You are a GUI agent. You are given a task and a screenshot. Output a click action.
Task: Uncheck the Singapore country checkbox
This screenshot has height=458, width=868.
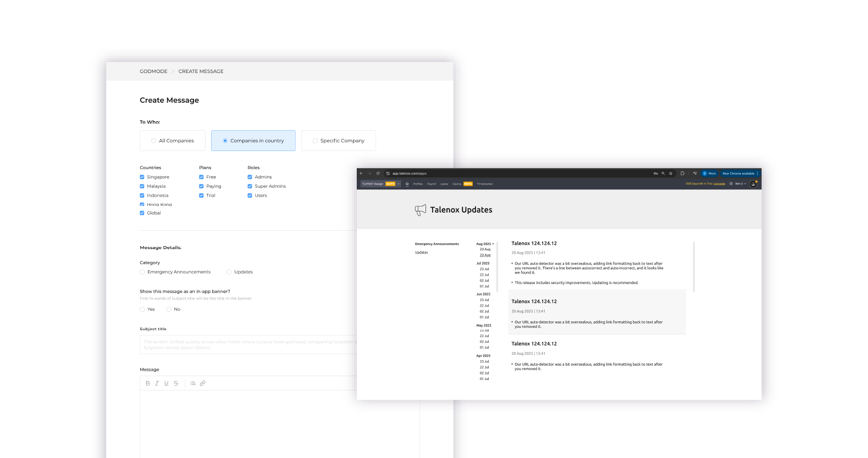click(x=142, y=177)
